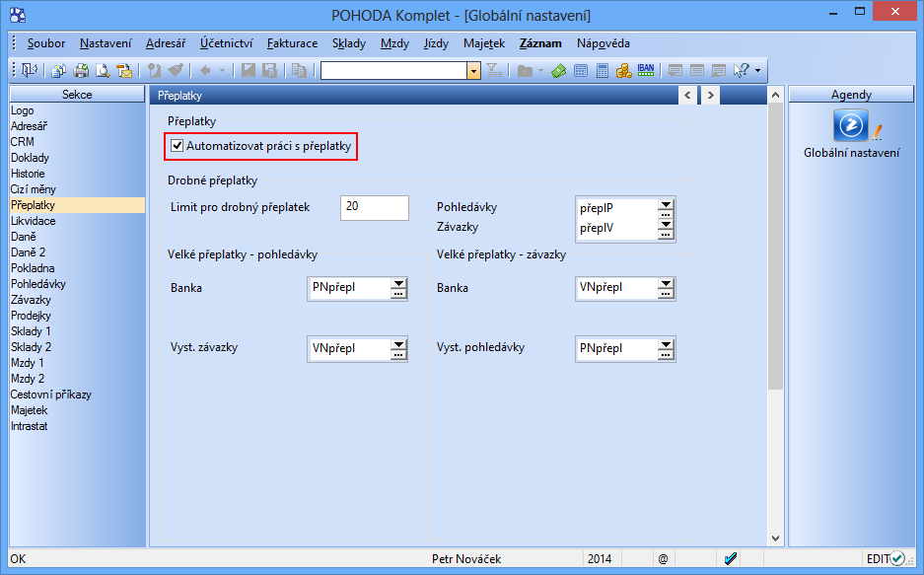
Task: Open the Sklady menu
Action: point(349,43)
